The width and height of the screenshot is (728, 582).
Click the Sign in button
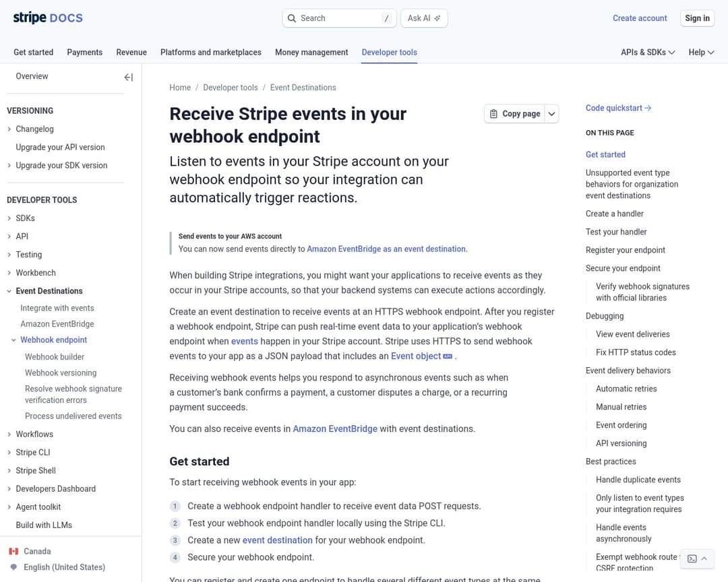pyautogui.click(x=697, y=18)
